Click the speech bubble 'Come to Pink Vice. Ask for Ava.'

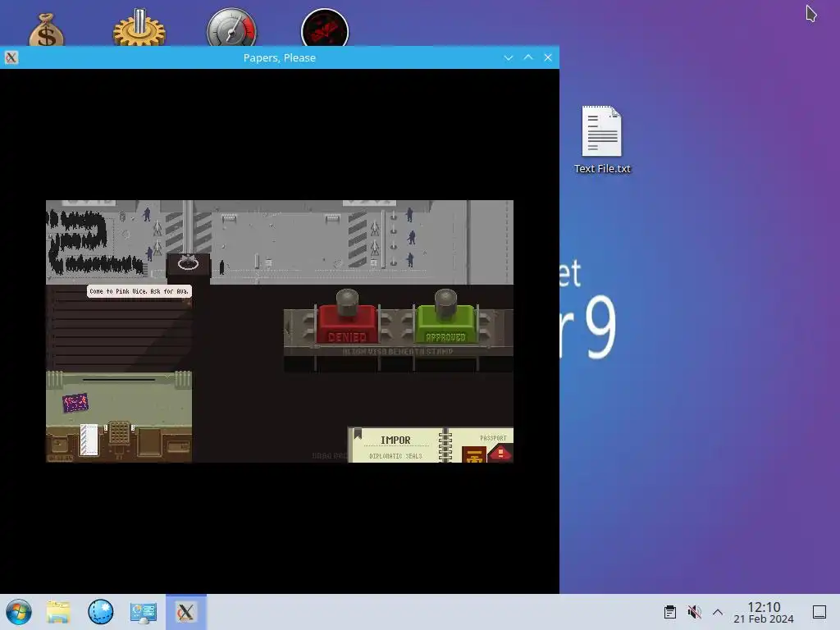139,291
